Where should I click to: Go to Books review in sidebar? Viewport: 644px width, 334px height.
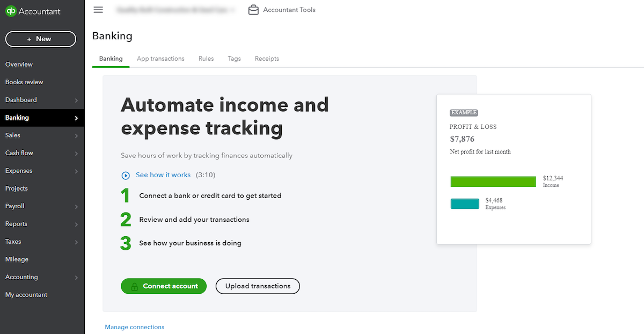[x=24, y=82]
